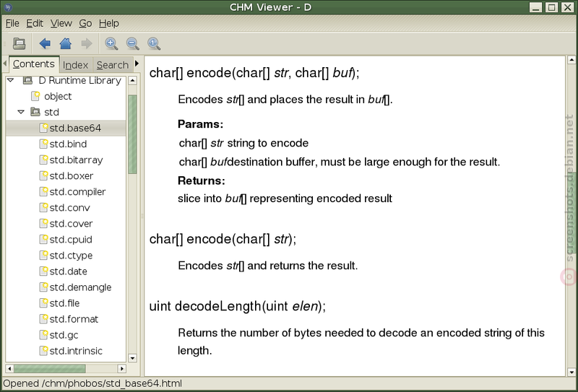
Task: Open the Edit menu
Action: pos(35,24)
